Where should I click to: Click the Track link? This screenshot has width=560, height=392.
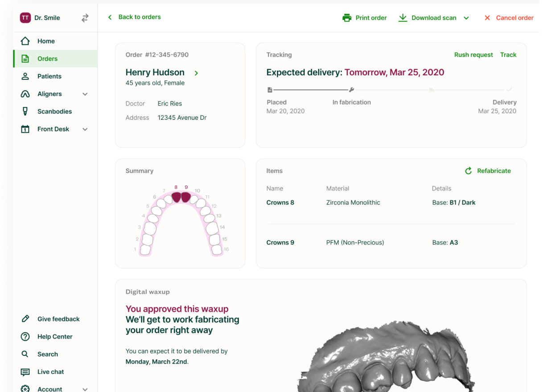pyautogui.click(x=508, y=55)
